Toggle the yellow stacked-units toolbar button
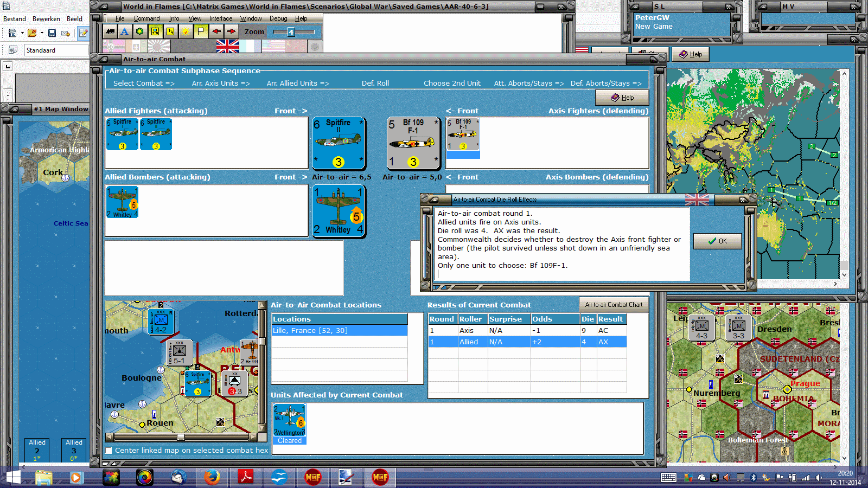 (x=170, y=31)
